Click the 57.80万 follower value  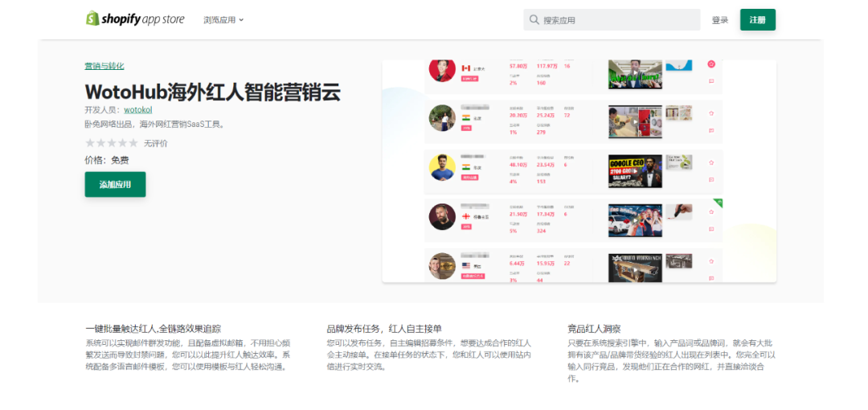click(518, 67)
